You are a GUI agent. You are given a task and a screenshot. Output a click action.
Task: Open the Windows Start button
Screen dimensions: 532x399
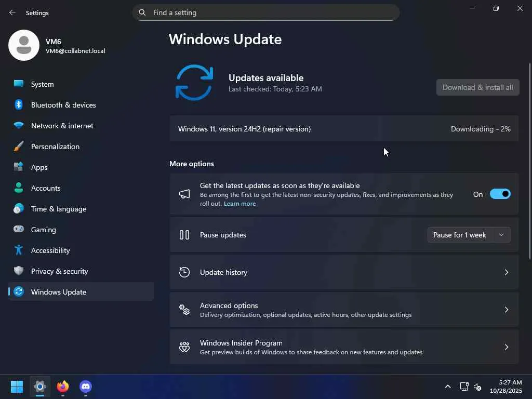click(x=17, y=387)
